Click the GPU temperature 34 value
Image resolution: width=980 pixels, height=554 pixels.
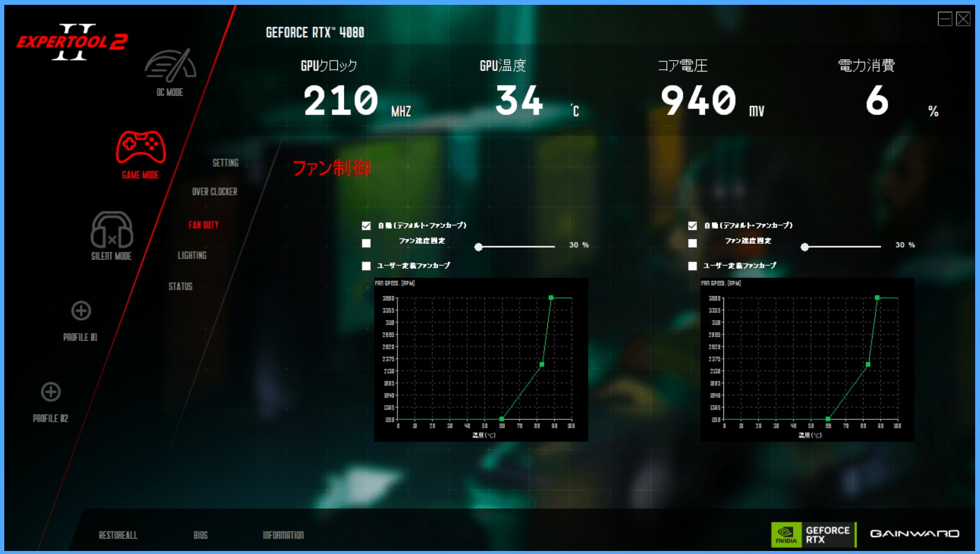(519, 101)
